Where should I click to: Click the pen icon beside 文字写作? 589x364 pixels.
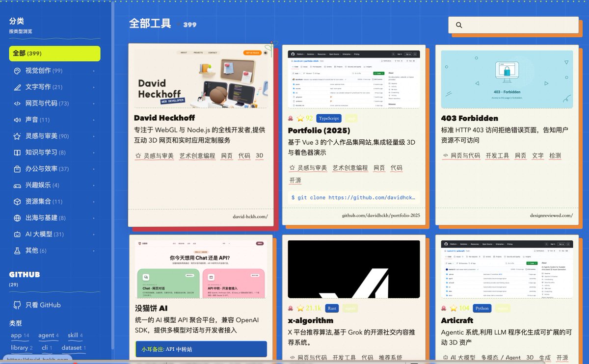[17, 87]
